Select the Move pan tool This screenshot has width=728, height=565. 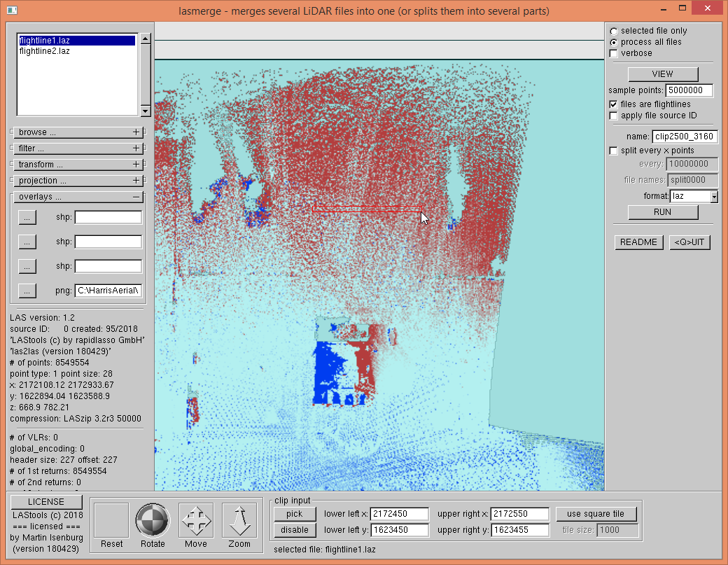[x=196, y=521]
